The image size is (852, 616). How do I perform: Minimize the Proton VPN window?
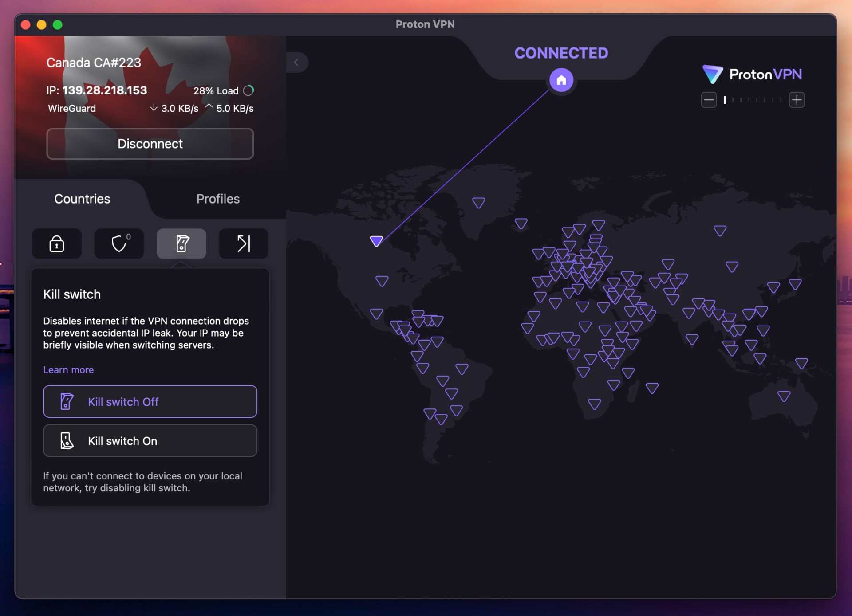click(42, 25)
